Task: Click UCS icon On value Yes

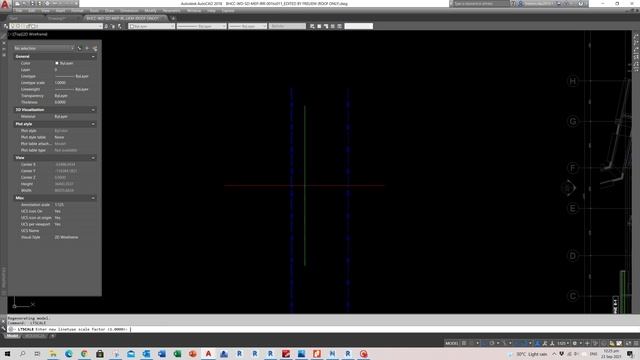Action: (x=58, y=211)
